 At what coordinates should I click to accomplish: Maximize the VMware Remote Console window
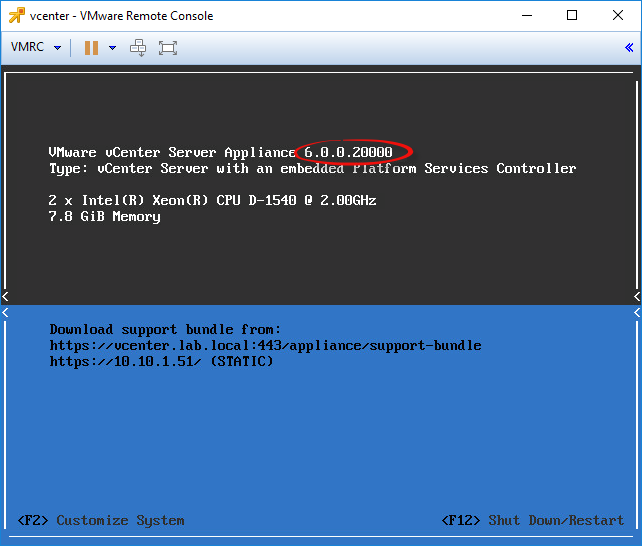click(x=572, y=16)
